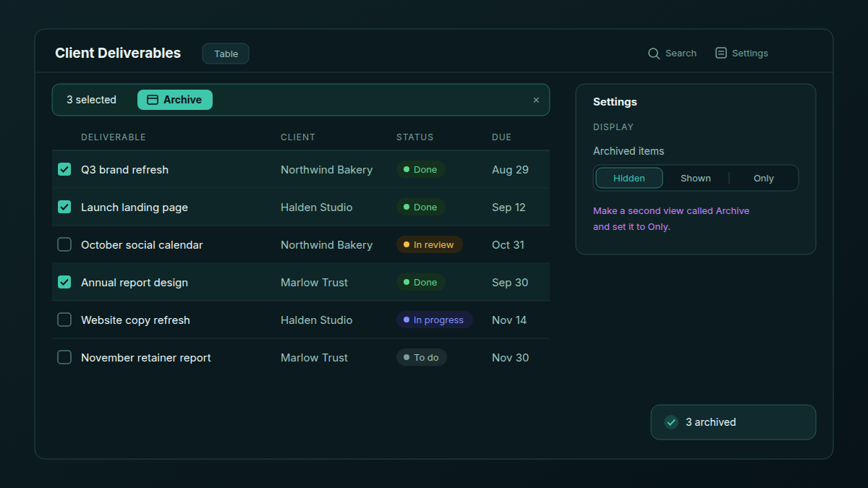This screenshot has height=488, width=868.
Task: Click the Archived items label
Action: click(629, 151)
